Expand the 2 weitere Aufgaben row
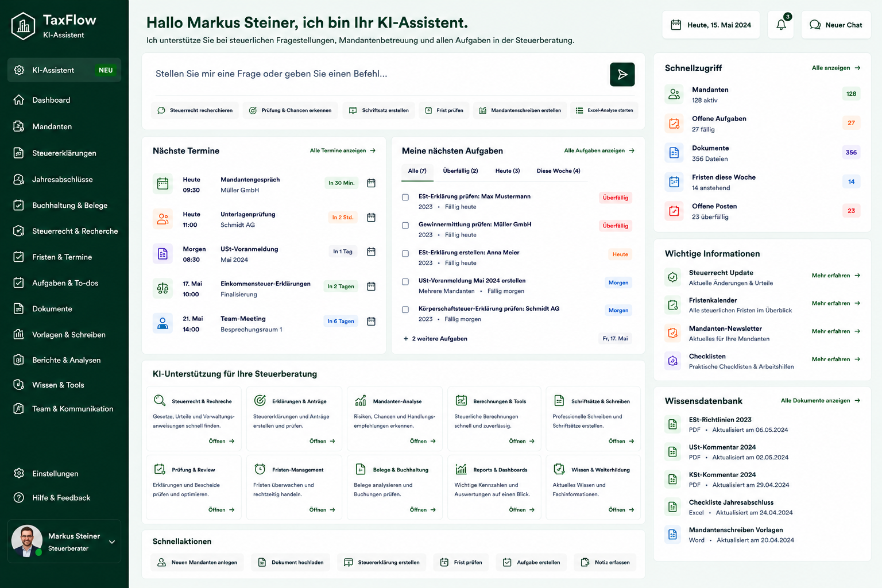Screen dimensions: 882x588 (435, 339)
